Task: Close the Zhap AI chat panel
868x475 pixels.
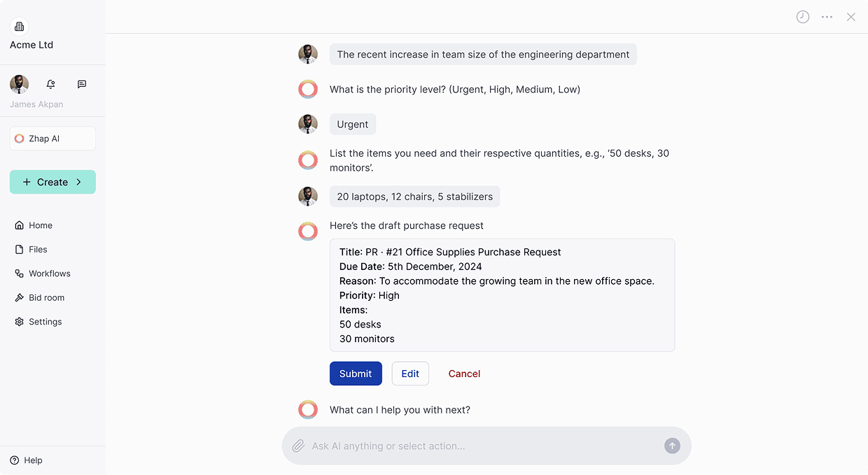Action: pyautogui.click(x=851, y=17)
